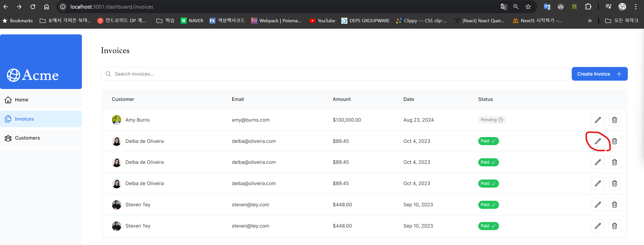Viewport: 644px width, 245px height.
Task: Delete the Amy Burns invoice with trash icon
Action: [x=614, y=120]
